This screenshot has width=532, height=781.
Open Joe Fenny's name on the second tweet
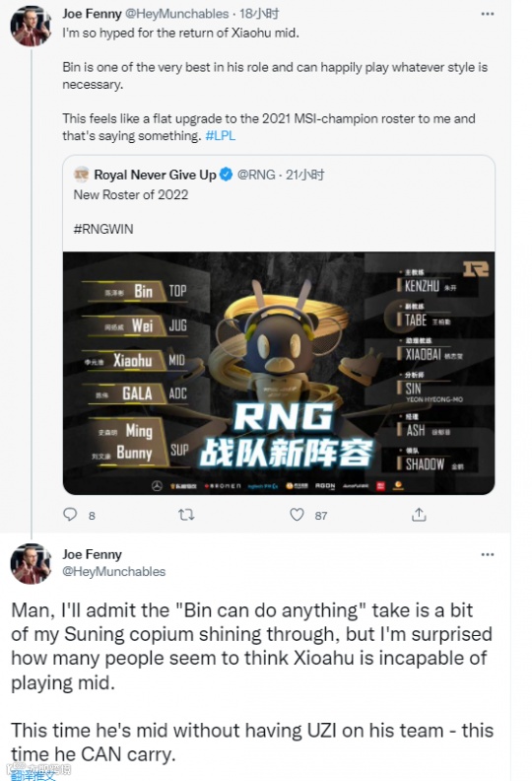92,554
